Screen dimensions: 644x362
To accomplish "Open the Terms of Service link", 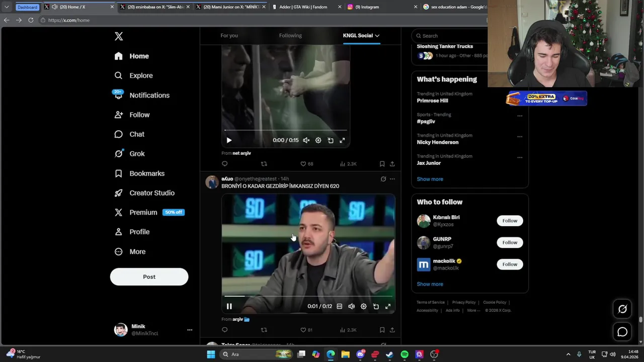I will [431, 302].
